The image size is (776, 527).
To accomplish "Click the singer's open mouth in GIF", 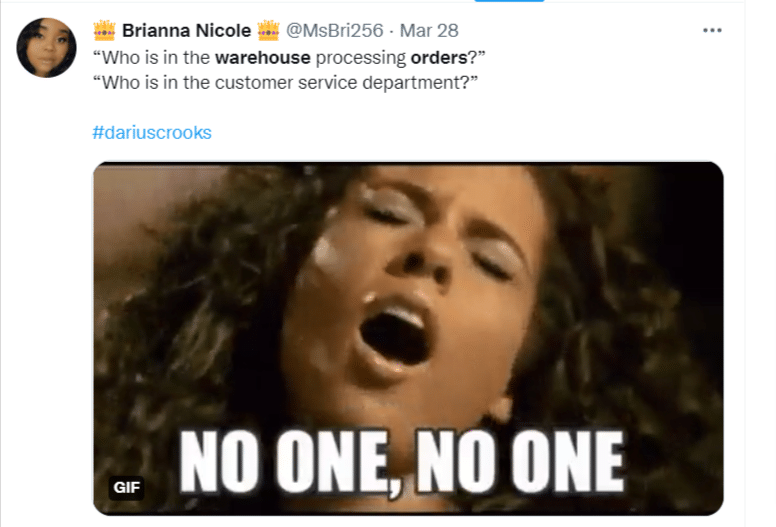I will tap(395, 337).
